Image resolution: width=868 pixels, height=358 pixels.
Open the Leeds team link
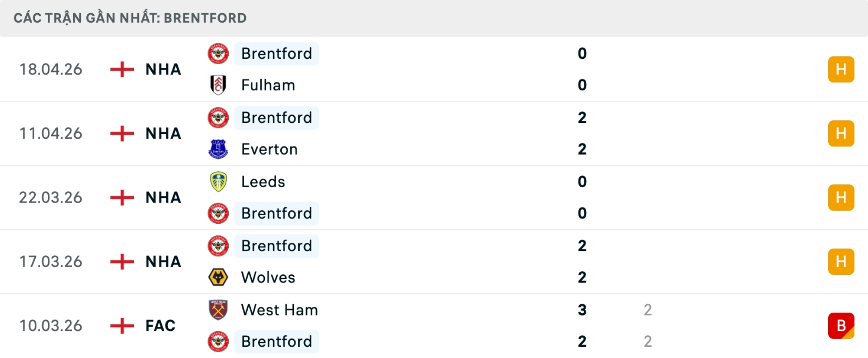coord(263,182)
